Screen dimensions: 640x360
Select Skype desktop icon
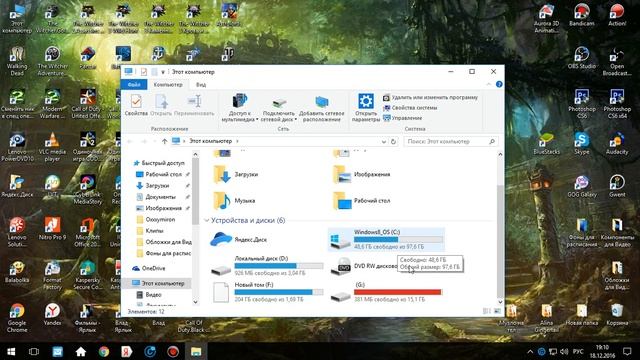coord(582,143)
